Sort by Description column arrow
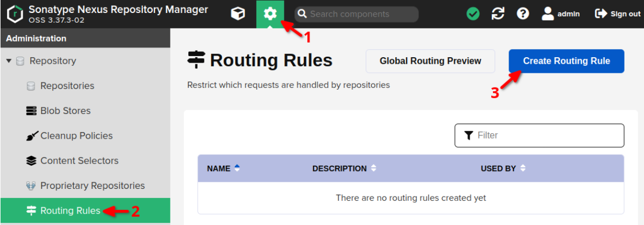Image resolution: width=644 pixels, height=225 pixels. pyautogui.click(x=374, y=168)
